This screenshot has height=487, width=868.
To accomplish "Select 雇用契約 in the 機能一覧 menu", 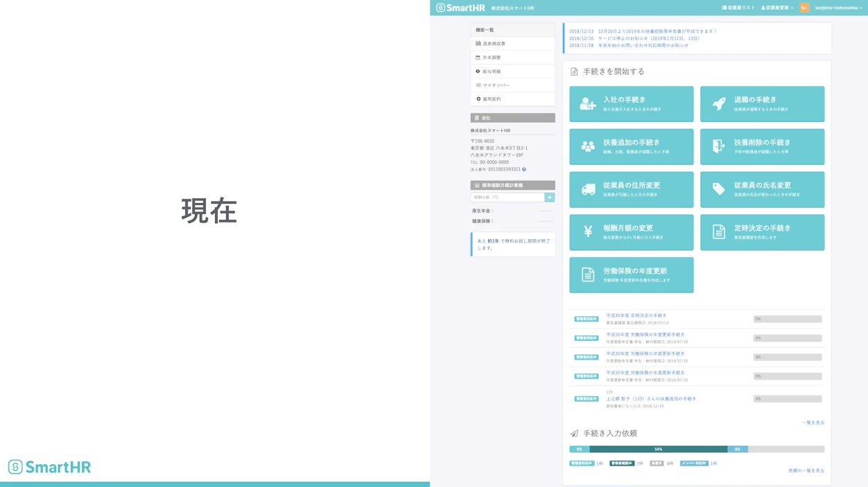I will [512, 99].
